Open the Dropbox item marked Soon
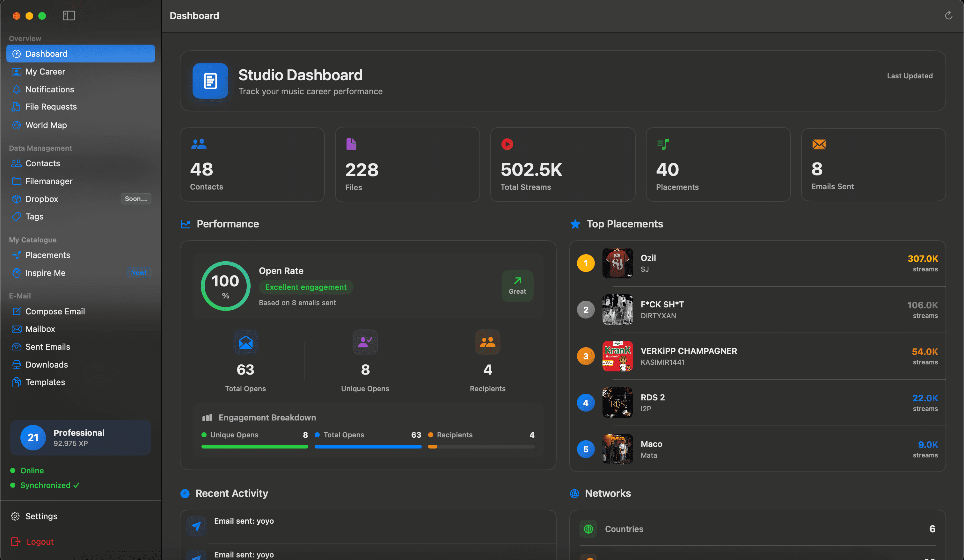The image size is (964, 560). (x=41, y=199)
